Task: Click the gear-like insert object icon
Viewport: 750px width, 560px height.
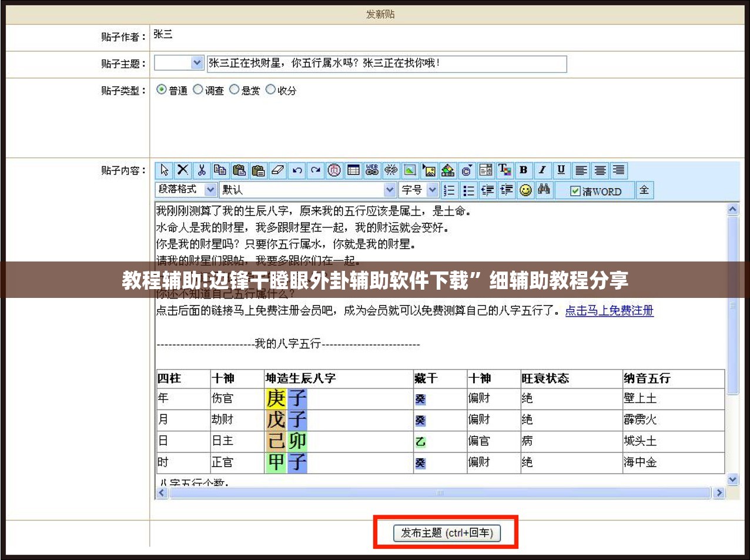Action: 467,170
